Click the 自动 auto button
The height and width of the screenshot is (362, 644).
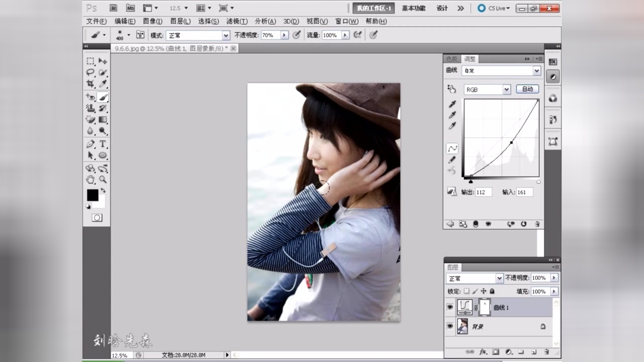coord(527,89)
